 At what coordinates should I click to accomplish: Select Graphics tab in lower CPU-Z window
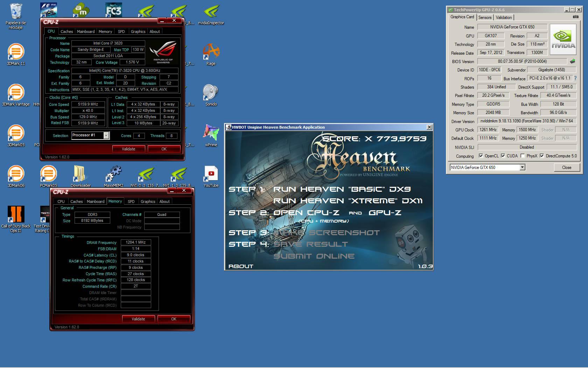[x=148, y=202]
